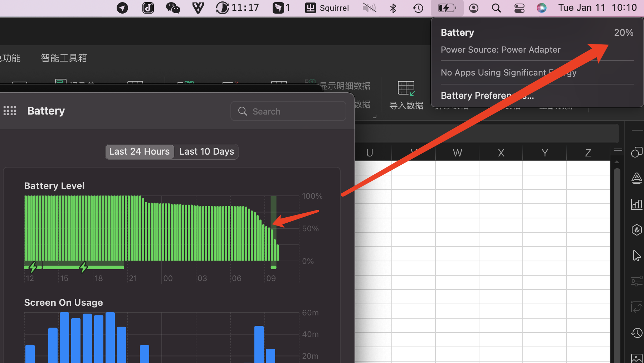Open the bar chart panel icon
The height and width of the screenshot is (363, 644).
tap(636, 204)
